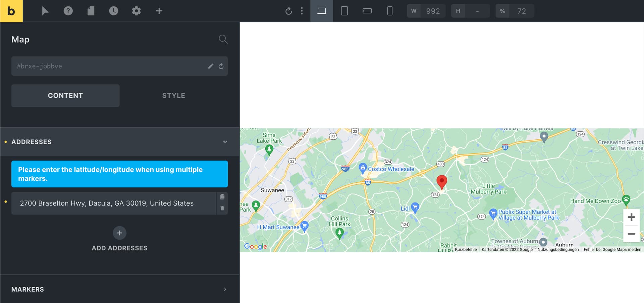Click the Hand Me Down Zoo pin
This screenshot has width=644, height=303.
[626, 200]
